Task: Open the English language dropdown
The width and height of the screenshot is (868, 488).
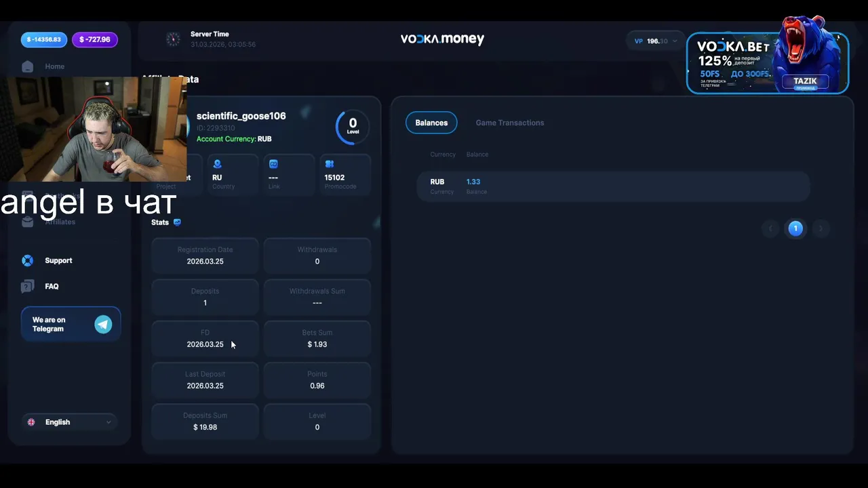Action: point(68,422)
